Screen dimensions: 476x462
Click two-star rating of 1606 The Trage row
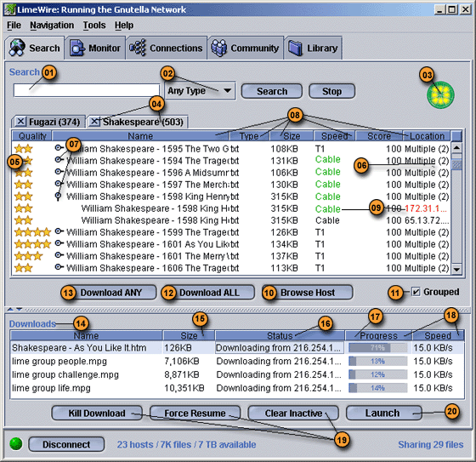(24, 268)
